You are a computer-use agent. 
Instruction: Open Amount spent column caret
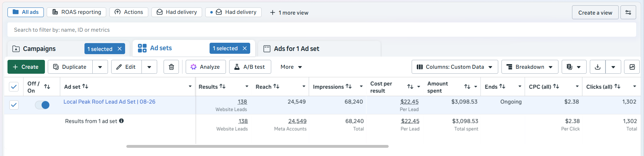(x=476, y=87)
